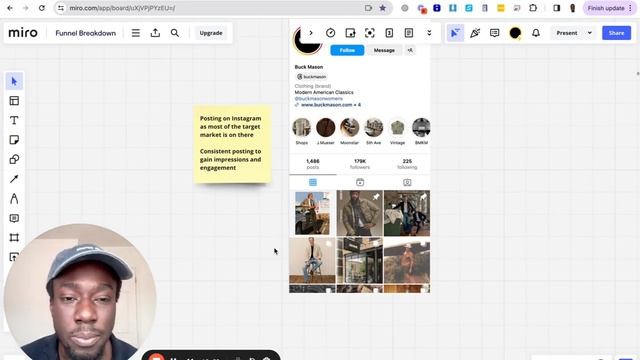Click the Follow button on Buck Mason profile
Screen dimensions: 640x360
click(347, 50)
